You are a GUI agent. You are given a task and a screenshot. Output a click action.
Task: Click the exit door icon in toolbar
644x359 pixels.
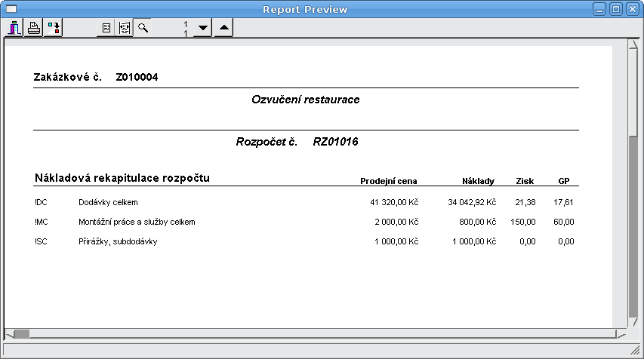[x=14, y=28]
